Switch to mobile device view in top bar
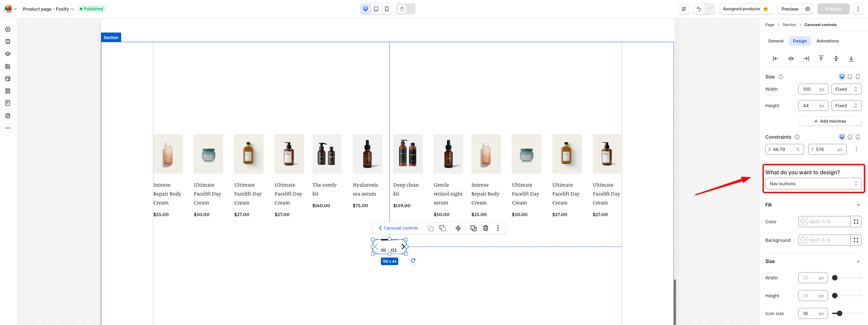 [387, 9]
